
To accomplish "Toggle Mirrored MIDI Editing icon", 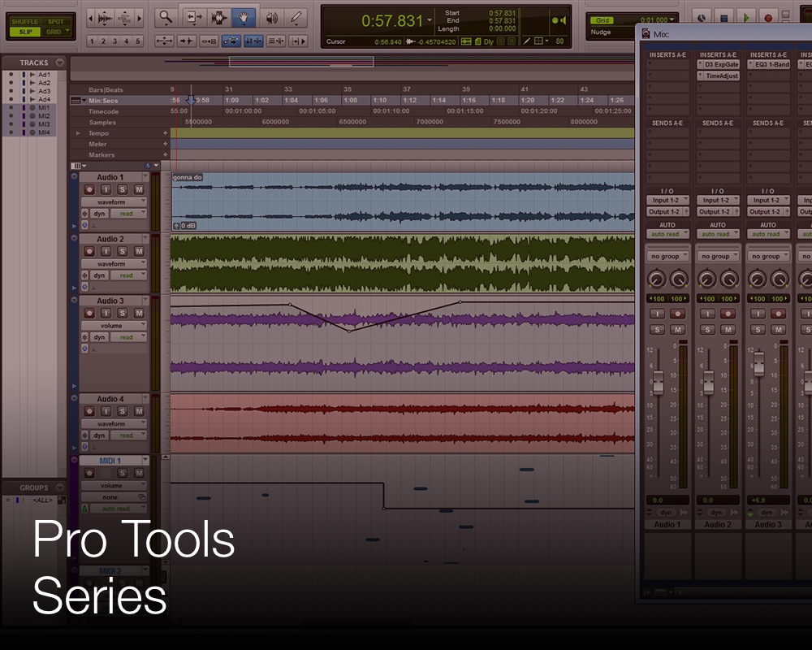I will pyautogui.click(x=209, y=41).
